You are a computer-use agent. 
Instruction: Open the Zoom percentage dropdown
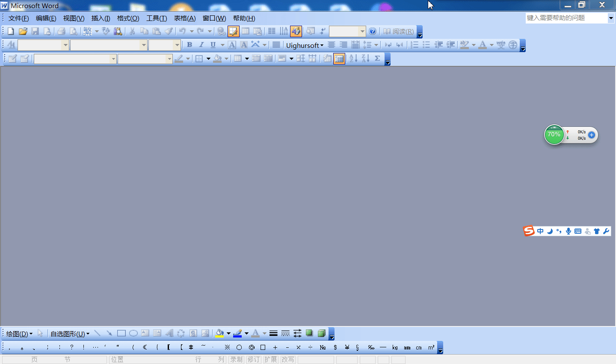coord(362,31)
